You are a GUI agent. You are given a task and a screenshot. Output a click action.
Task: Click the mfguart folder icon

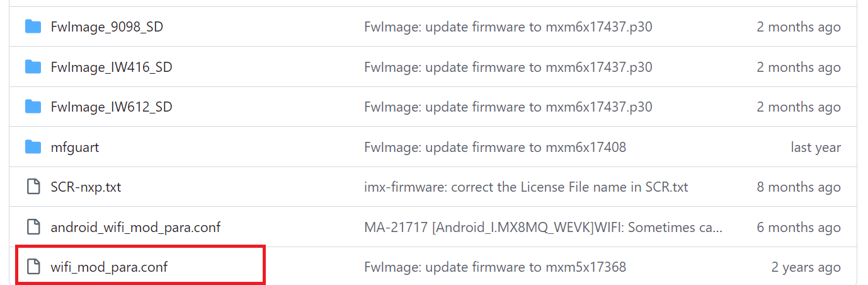point(33,148)
